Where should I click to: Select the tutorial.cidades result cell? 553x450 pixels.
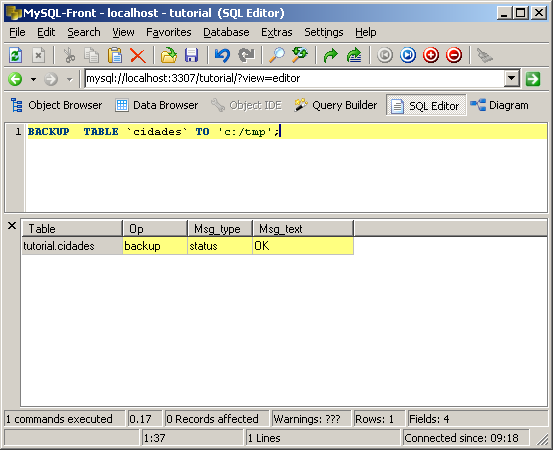(x=72, y=246)
